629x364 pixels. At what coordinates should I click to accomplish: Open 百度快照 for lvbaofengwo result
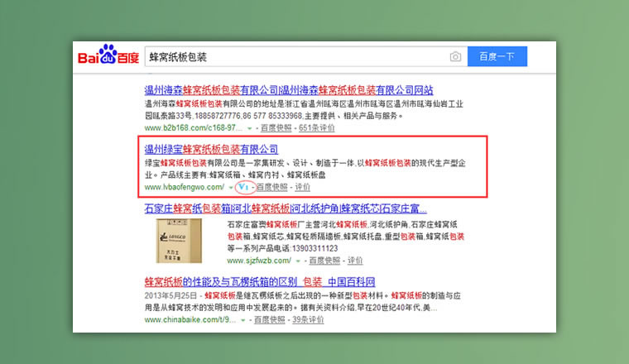[272, 187]
